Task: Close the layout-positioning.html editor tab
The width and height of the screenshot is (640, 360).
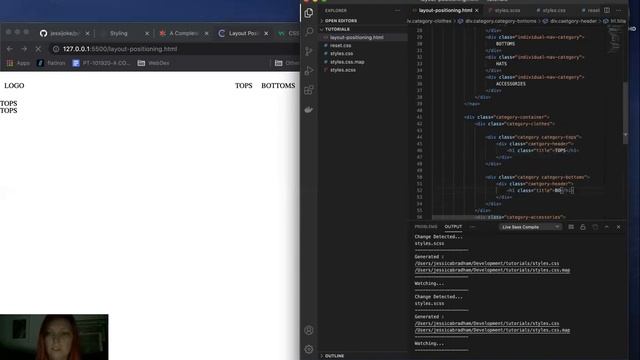Action: (x=477, y=10)
